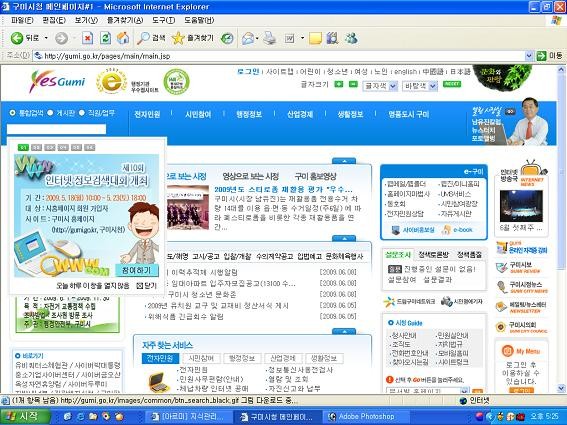This screenshot has height=425, width=567.
Task: Collapse the news panel using top arrow tab
Action: (344, 161)
